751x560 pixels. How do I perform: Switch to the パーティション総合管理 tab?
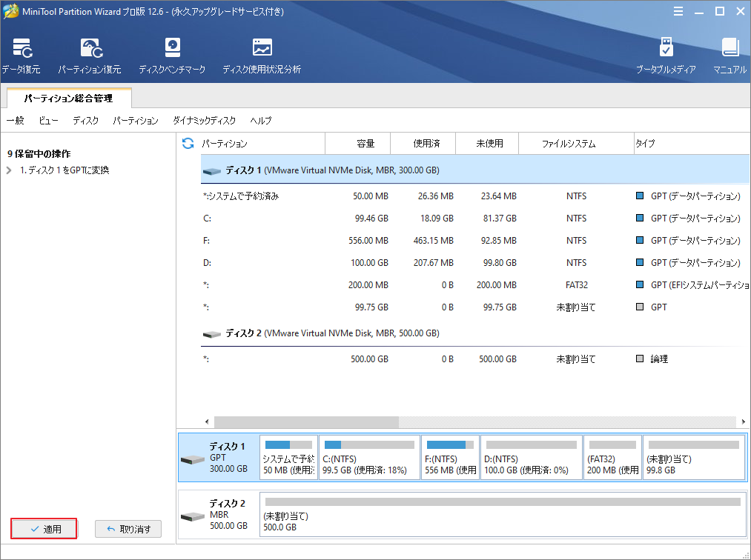point(70,97)
